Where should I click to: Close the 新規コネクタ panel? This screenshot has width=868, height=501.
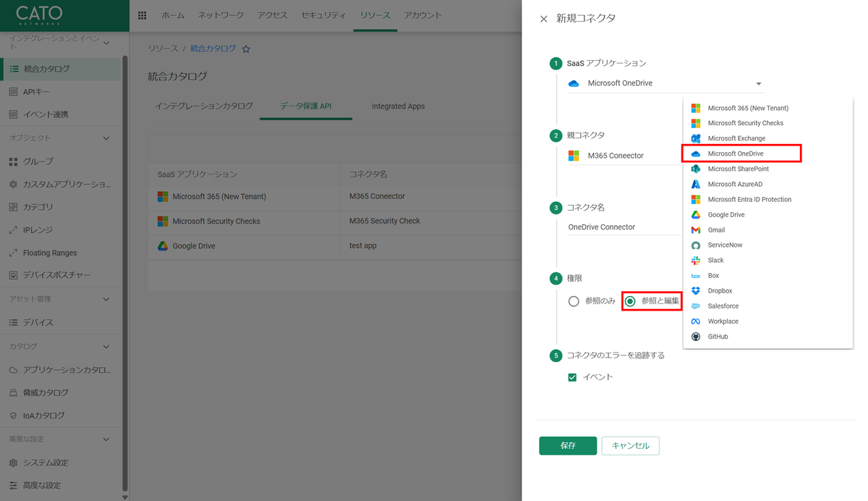(x=544, y=19)
